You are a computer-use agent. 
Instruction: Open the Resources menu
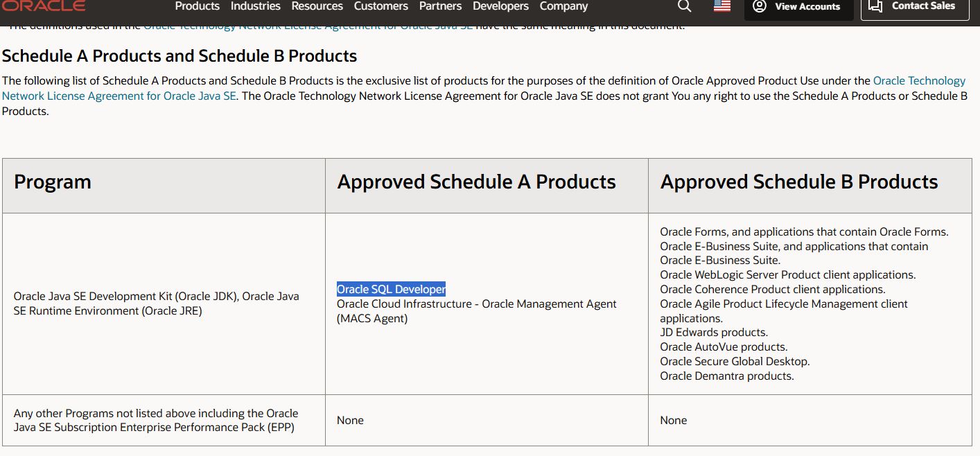pos(317,6)
